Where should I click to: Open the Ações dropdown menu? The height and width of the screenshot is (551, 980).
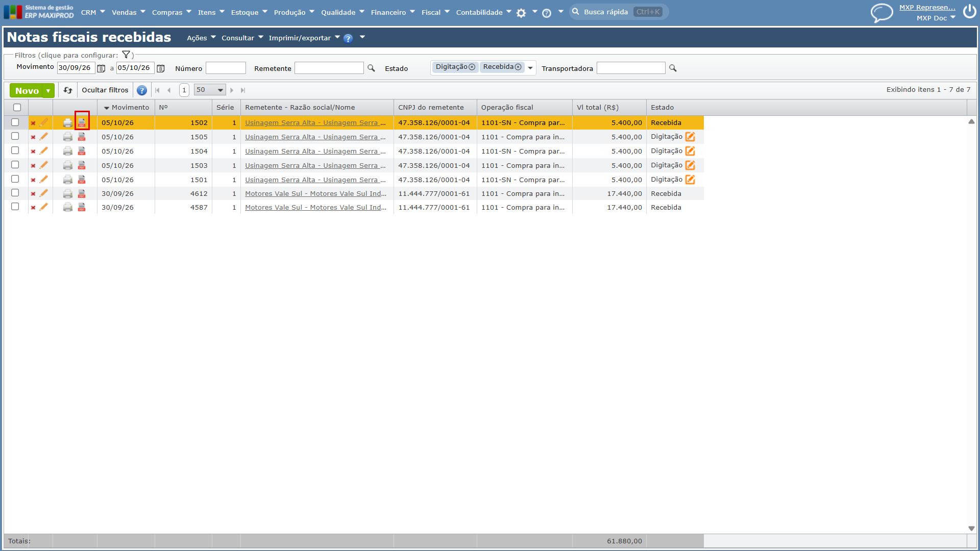[202, 38]
